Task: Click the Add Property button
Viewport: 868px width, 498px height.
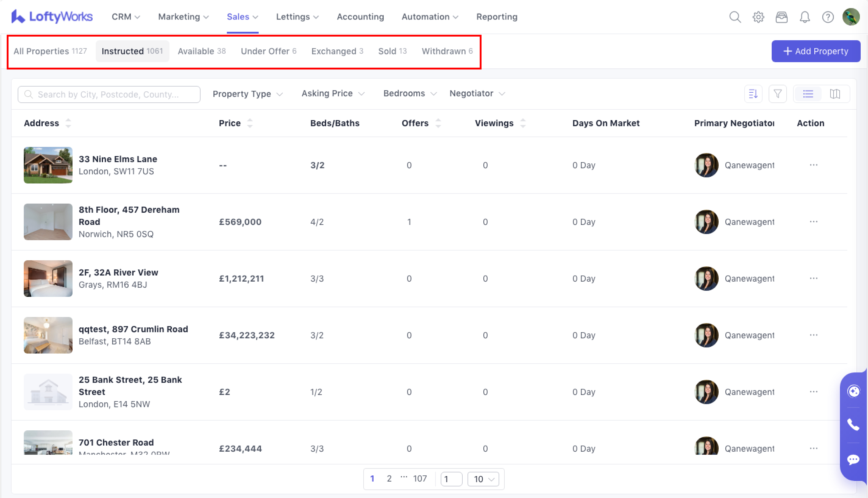Action: (815, 51)
